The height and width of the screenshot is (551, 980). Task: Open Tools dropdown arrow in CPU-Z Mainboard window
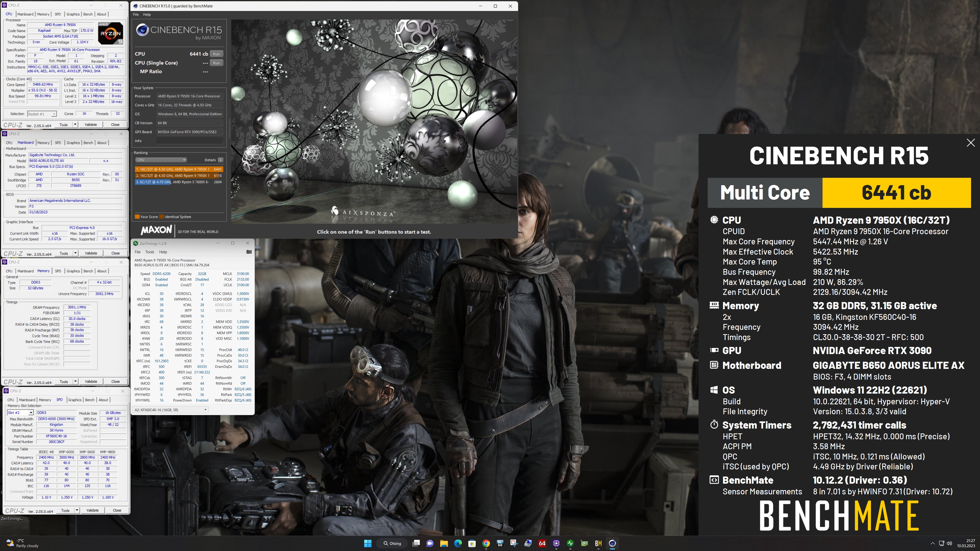(x=75, y=253)
